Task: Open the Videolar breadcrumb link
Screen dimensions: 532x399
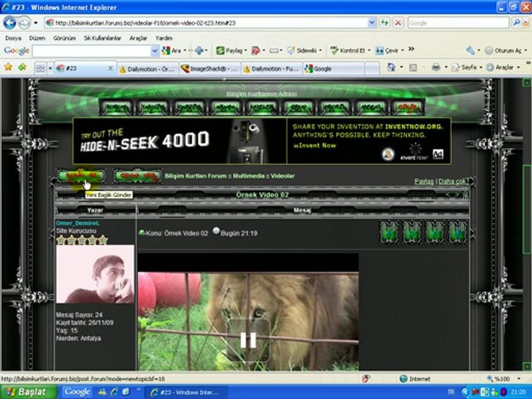Action: [283, 176]
